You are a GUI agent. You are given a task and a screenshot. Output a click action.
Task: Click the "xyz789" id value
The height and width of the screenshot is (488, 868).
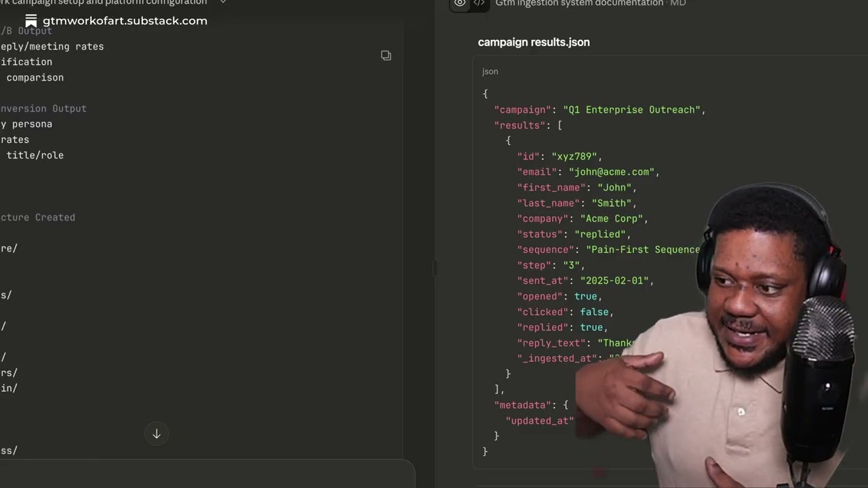pos(574,157)
